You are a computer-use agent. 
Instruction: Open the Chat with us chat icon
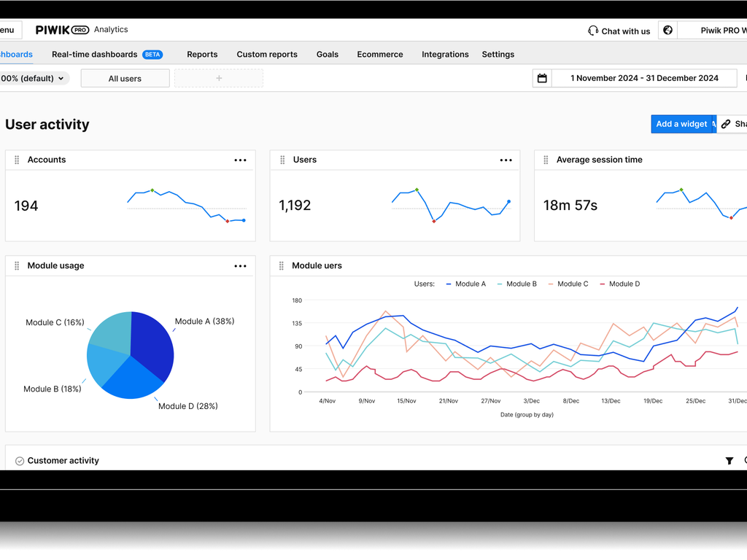592,31
